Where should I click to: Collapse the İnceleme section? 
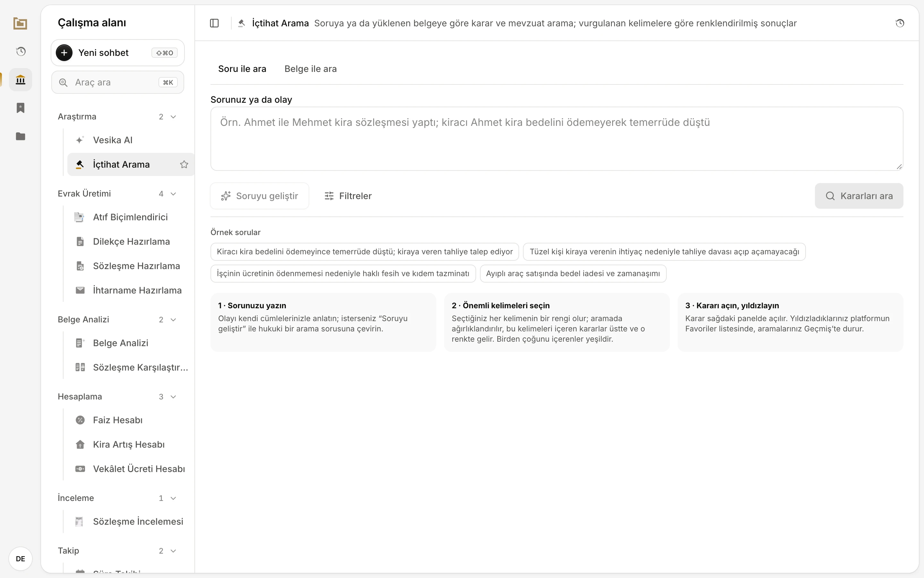click(173, 498)
